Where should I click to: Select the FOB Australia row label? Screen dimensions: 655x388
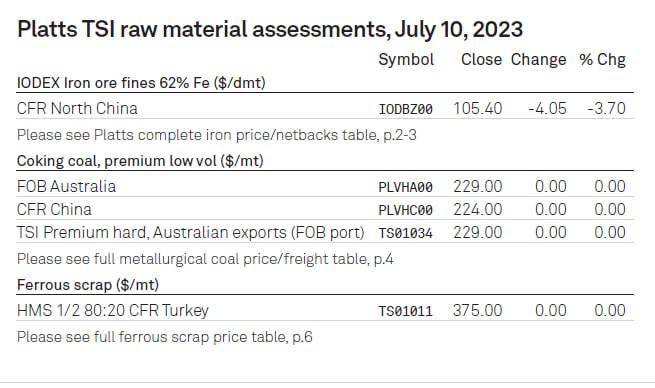66,186
